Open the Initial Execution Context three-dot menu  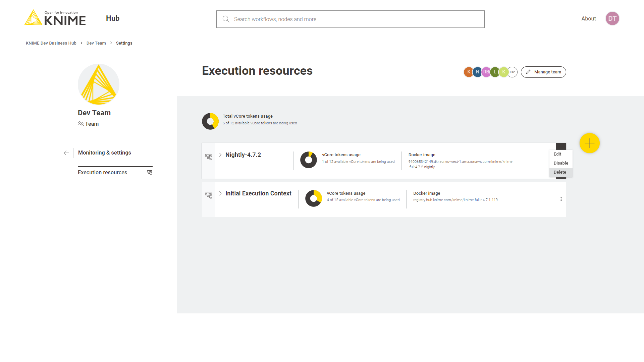(x=561, y=199)
